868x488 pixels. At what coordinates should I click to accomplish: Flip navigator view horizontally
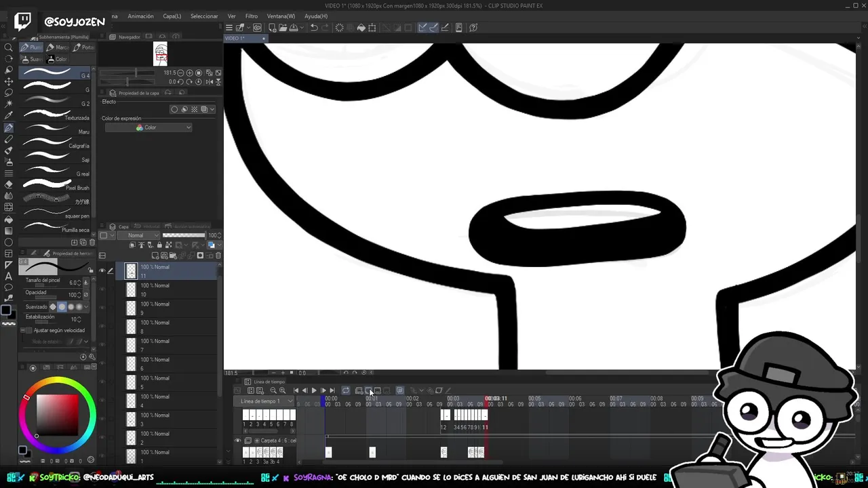click(209, 82)
